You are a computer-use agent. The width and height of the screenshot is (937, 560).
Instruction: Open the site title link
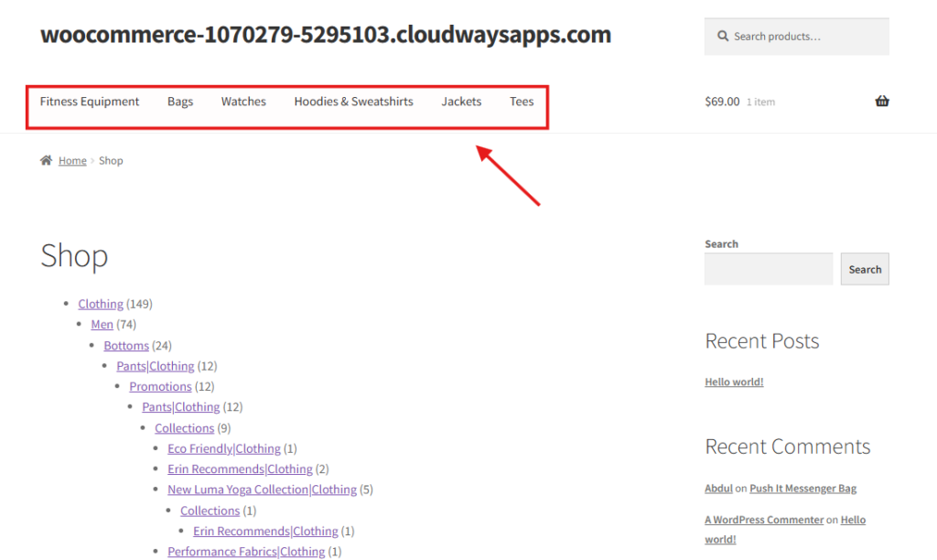coord(326,35)
